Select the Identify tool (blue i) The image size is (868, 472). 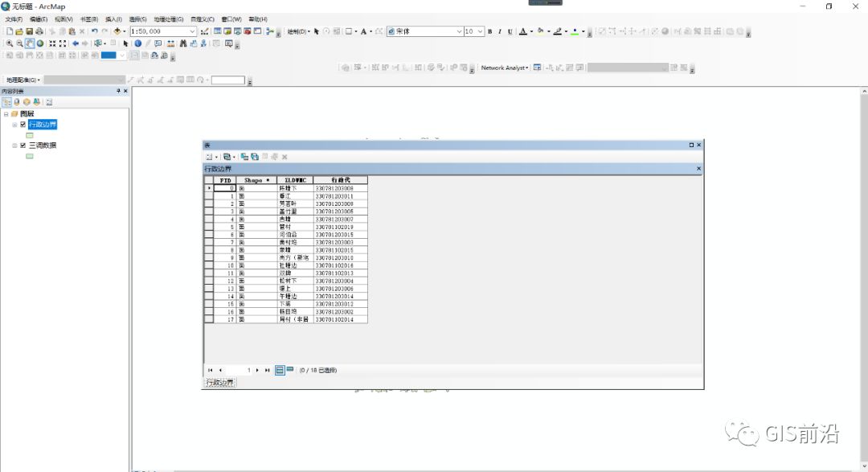pos(138,43)
